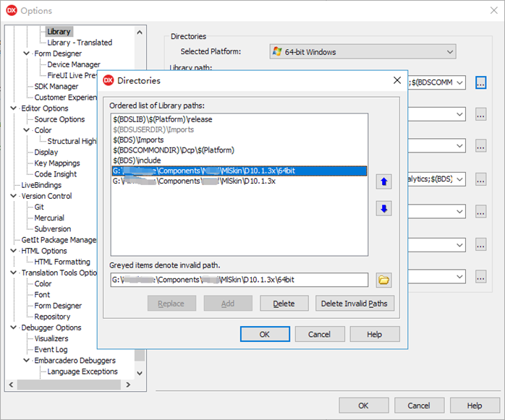The image size is (505, 420).
Task: Collapse the Version Control tree node
Action: [x=14, y=196]
